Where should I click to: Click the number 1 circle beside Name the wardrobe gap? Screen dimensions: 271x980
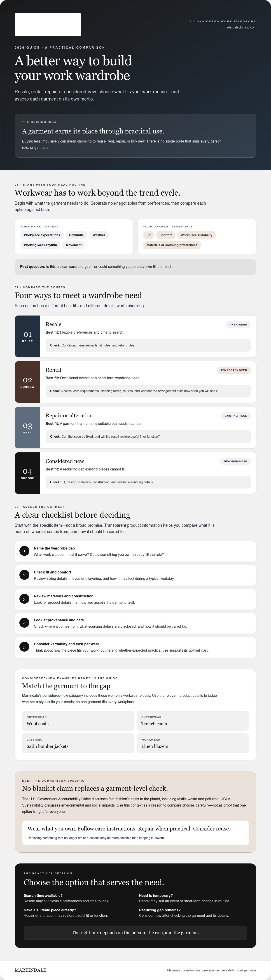click(x=24, y=551)
